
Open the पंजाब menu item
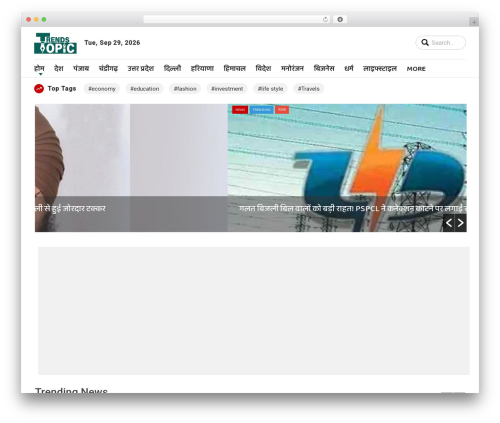81,69
